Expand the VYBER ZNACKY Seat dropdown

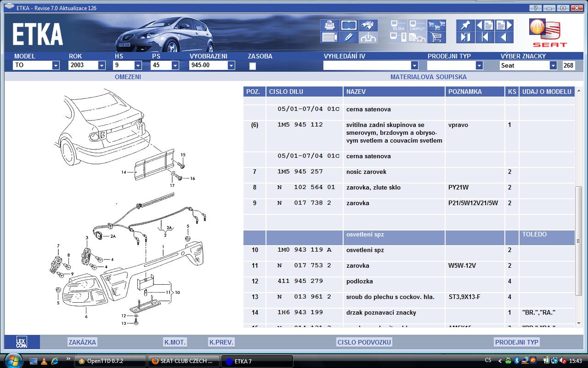[528, 65]
